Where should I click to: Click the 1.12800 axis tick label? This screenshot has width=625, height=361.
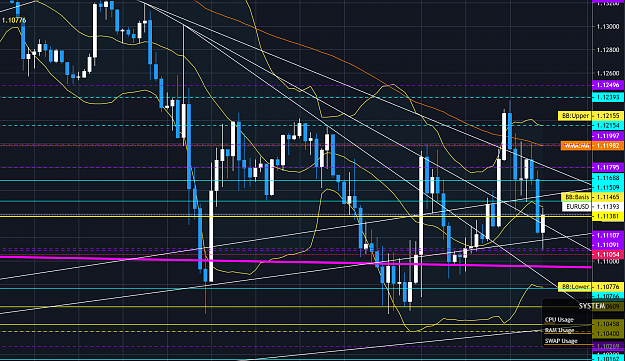(608, 50)
